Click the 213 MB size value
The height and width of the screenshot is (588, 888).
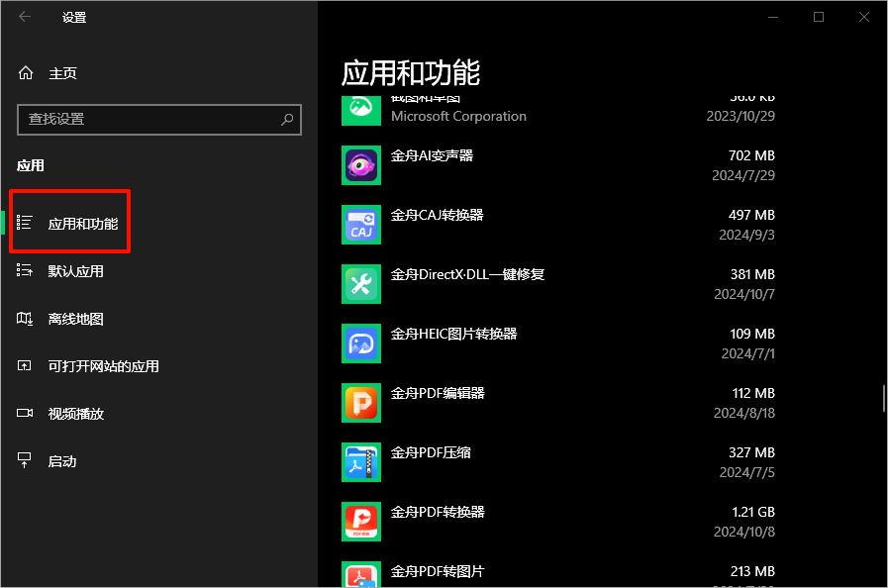coord(752,571)
